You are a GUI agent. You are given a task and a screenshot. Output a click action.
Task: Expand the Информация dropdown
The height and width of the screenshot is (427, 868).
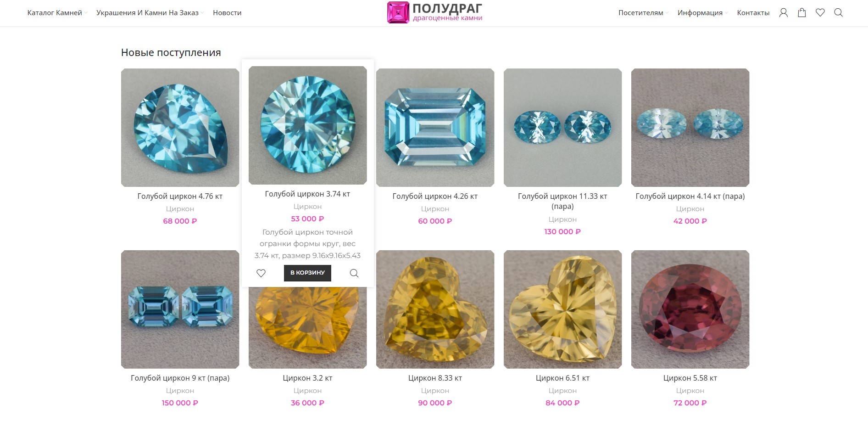click(x=702, y=13)
